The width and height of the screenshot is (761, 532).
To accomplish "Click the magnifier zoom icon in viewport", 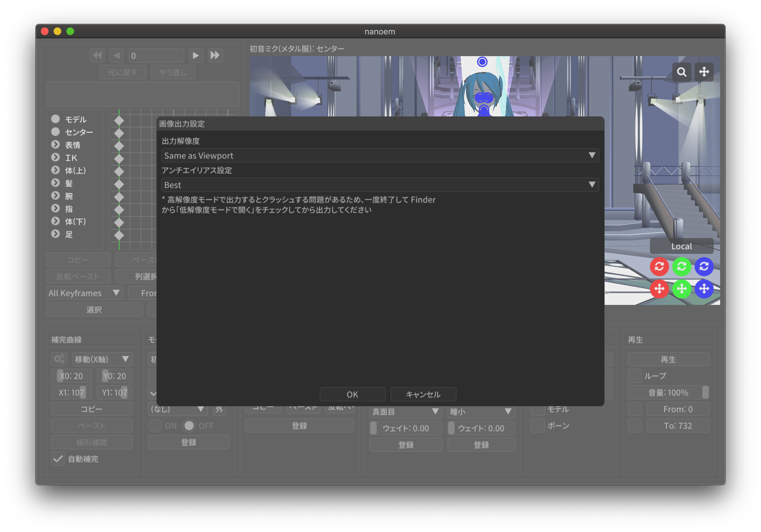I will coord(682,72).
